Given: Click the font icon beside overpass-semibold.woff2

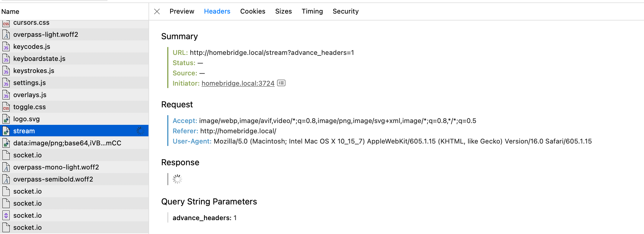Looking at the screenshot, I should pyautogui.click(x=6, y=180).
